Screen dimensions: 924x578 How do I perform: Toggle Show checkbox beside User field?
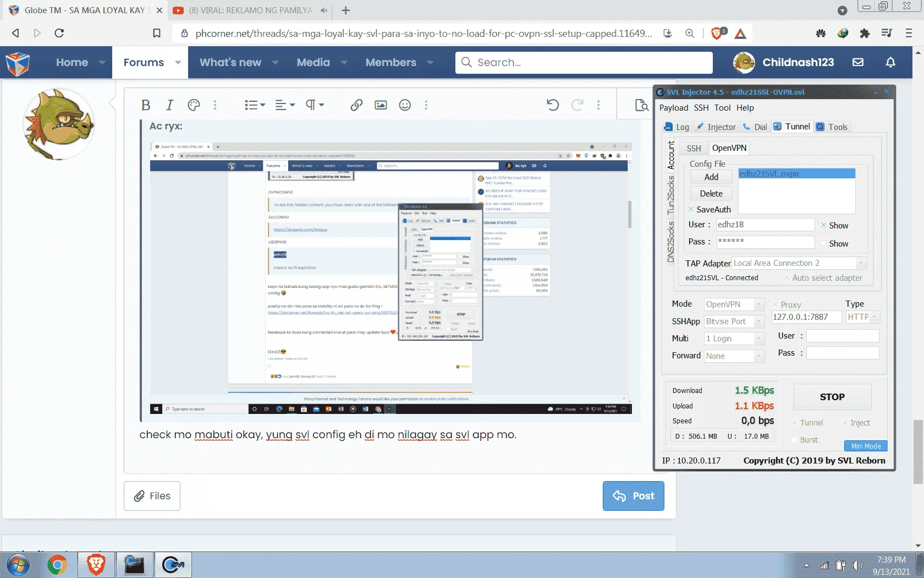pyautogui.click(x=823, y=225)
